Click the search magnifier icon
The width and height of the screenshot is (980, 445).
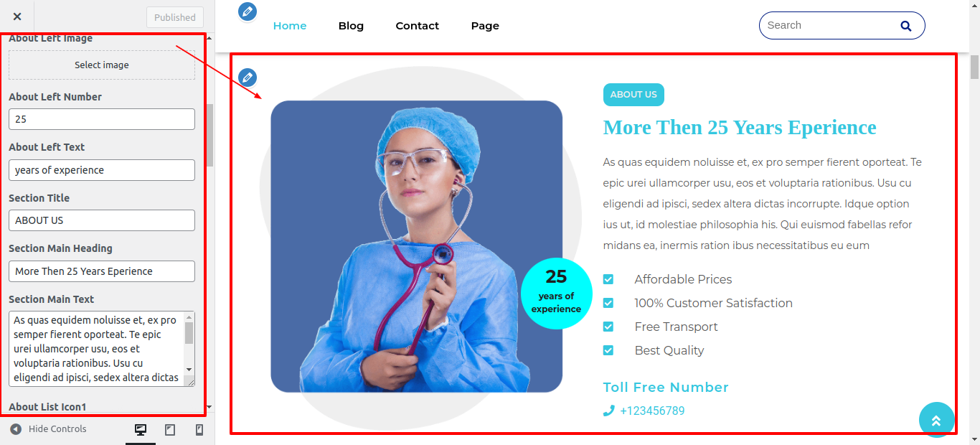(906, 26)
